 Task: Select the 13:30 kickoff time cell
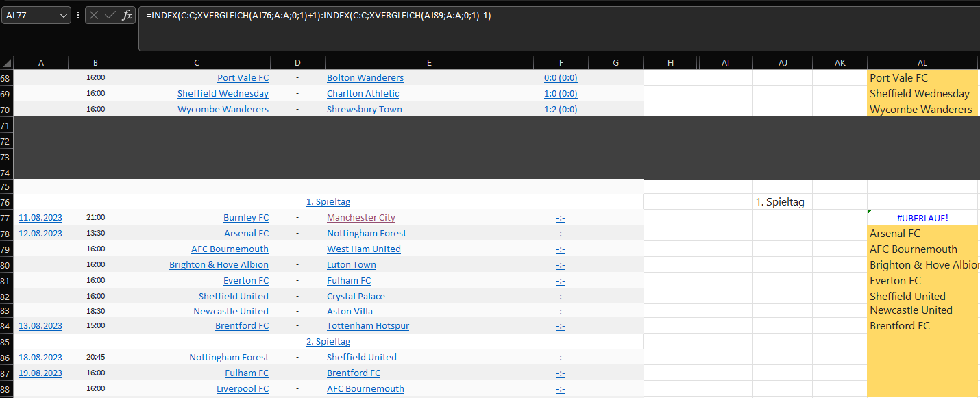point(96,234)
